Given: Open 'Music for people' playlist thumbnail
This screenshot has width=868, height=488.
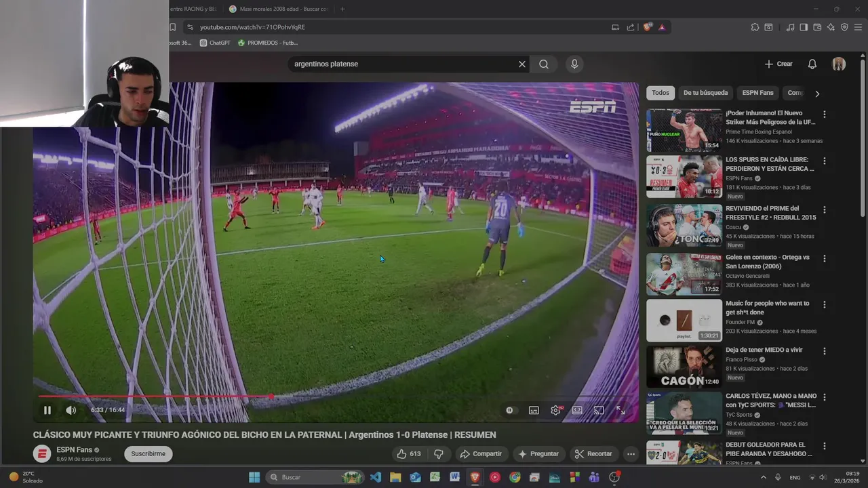Looking at the screenshot, I should (684, 321).
